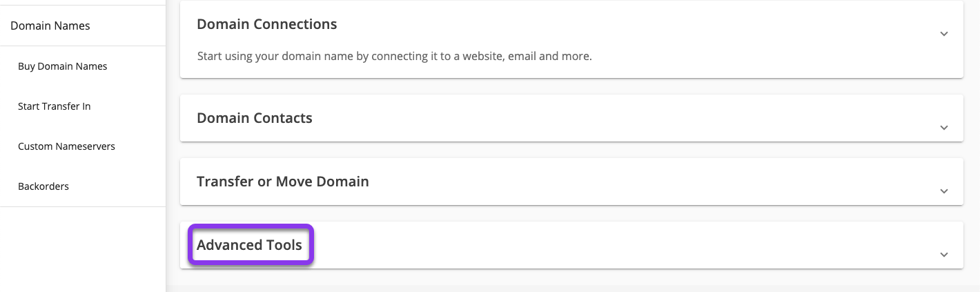Select the Domain Connections heading
This screenshot has width=980, height=292.
point(266,24)
